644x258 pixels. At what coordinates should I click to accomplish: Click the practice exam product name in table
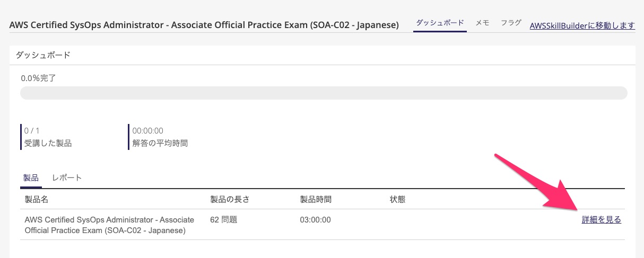click(109, 225)
